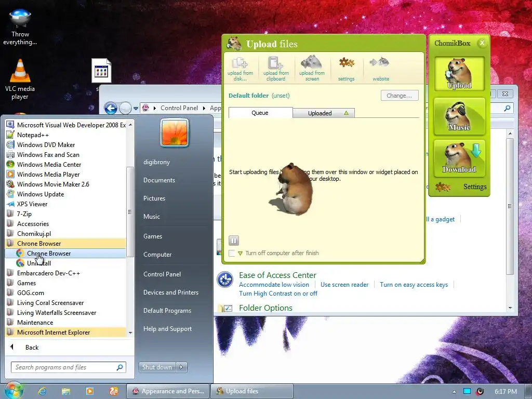Viewport: 532px width, 399px height.
Task: Open Ease of Access Center heading
Action: [x=277, y=275]
